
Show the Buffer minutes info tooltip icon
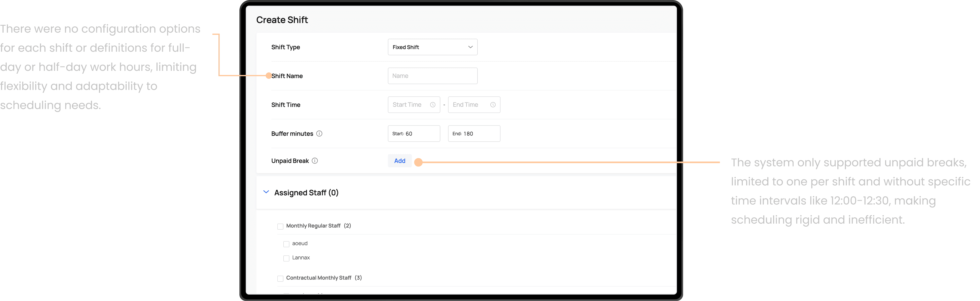click(319, 133)
